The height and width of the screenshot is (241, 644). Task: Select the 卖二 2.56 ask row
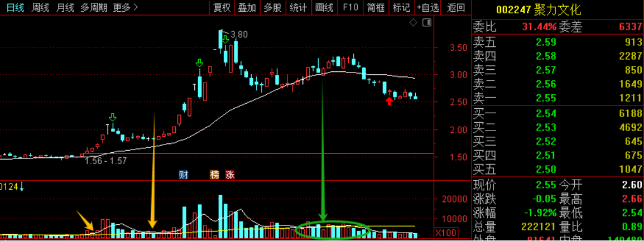tap(558, 84)
